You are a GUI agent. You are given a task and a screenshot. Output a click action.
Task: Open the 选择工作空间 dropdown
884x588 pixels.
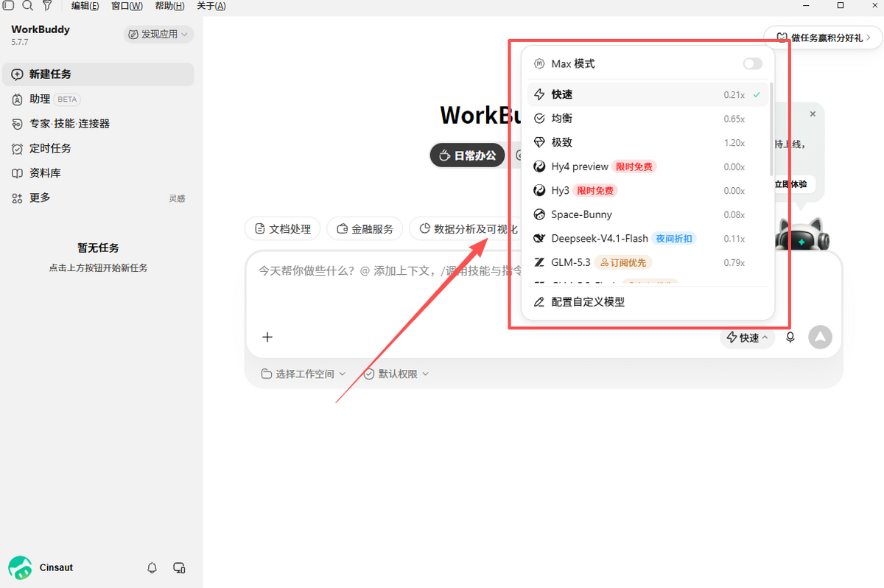click(304, 374)
